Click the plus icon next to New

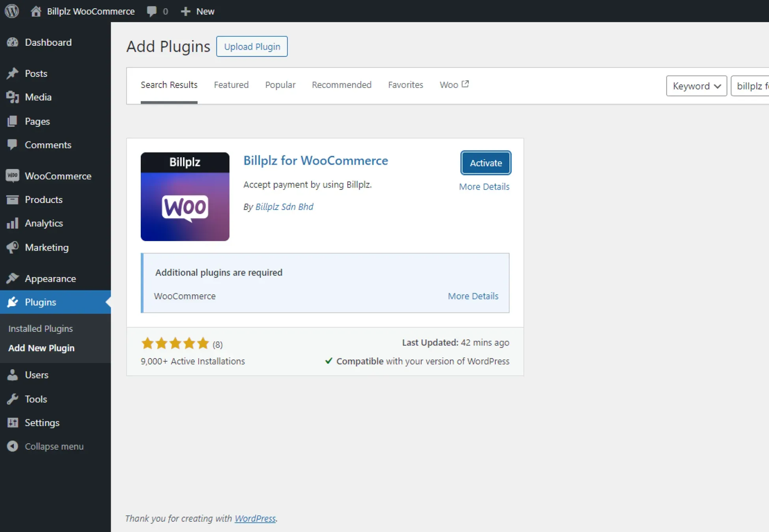click(x=185, y=11)
